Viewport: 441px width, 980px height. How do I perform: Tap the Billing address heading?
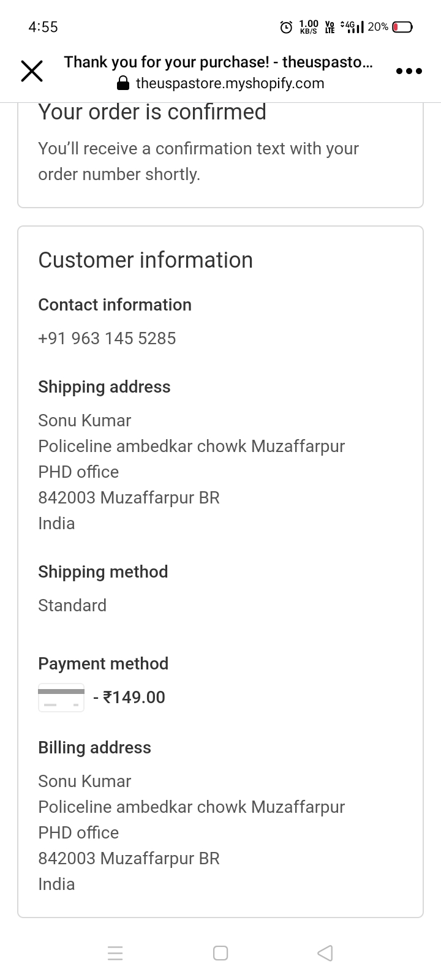pyautogui.click(x=94, y=747)
